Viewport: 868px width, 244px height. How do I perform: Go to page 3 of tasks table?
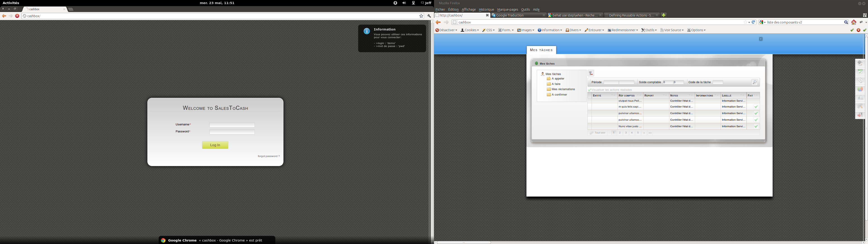point(626,133)
